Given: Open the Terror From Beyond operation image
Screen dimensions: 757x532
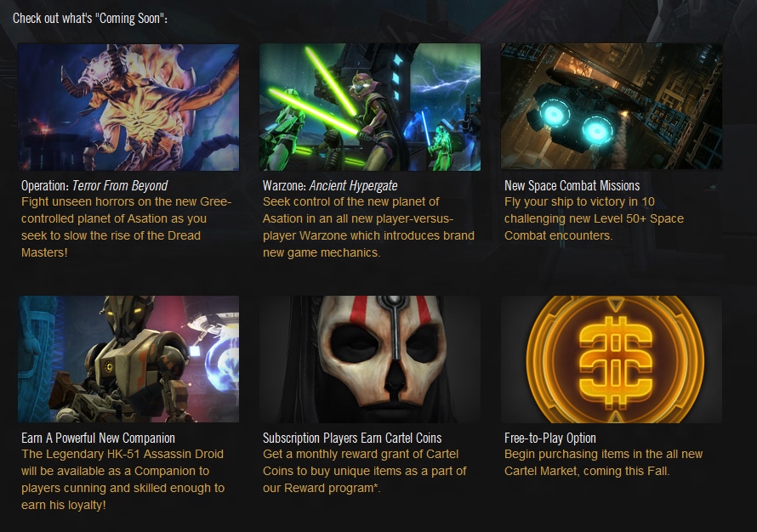Looking at the screenshot, I should (128, 107).
